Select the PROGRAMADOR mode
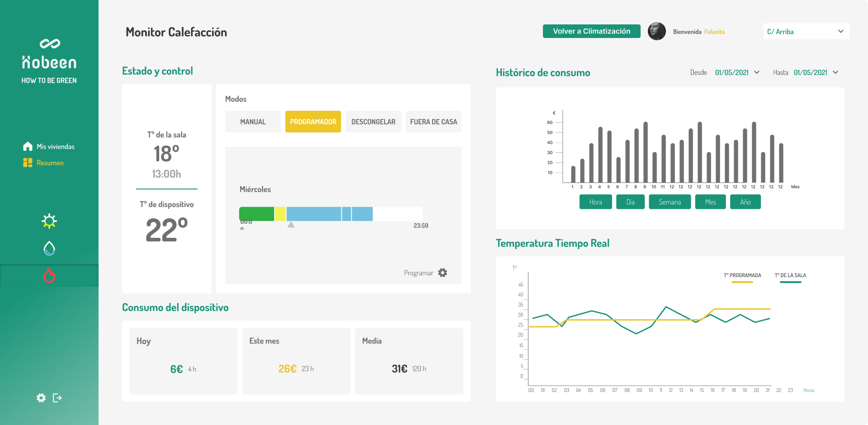The width and height of the screenshot is (868, 425). [313, 122]
